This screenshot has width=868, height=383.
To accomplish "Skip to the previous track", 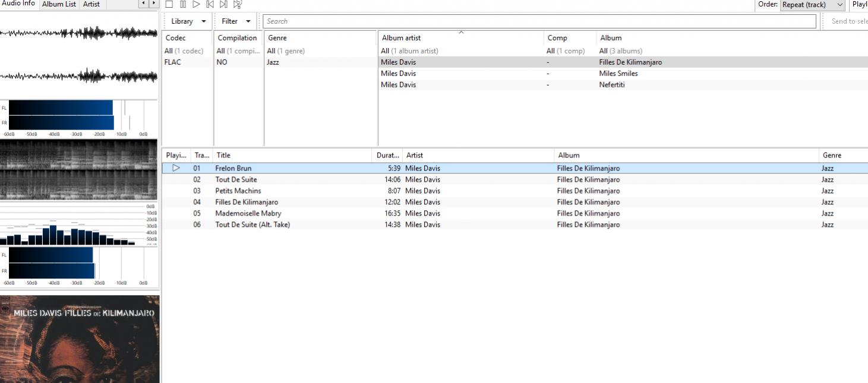I will [x=210, y=4].
